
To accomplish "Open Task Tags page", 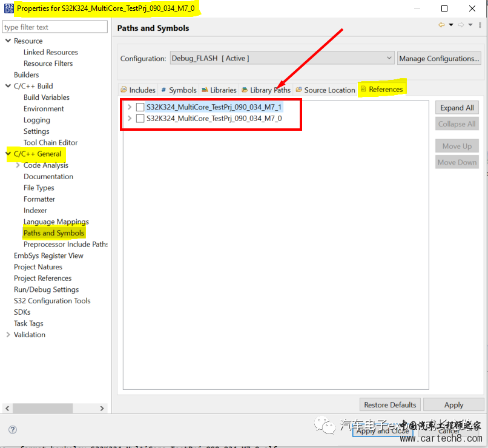I will (x=28, y=323).
